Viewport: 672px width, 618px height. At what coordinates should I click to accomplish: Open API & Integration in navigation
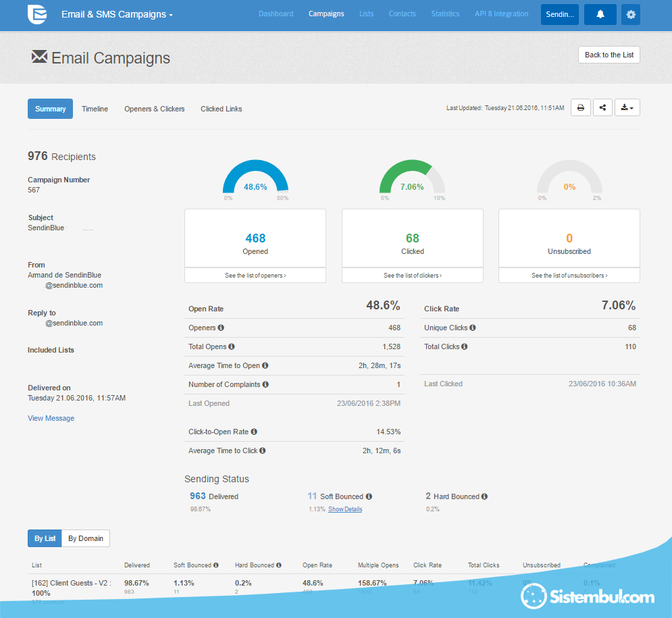tap(501, 14)
